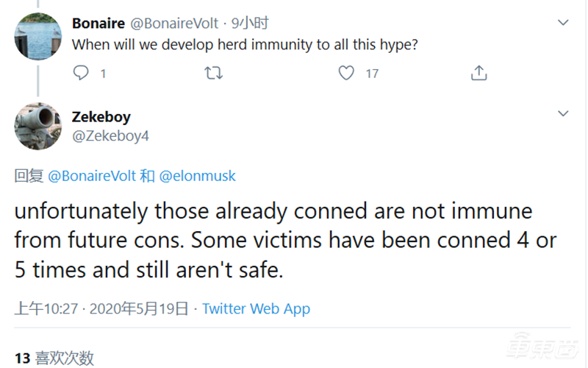Like Bonaire's tweet with the heart icon
This screenshot has height=368, width=588.
(346, 73)
